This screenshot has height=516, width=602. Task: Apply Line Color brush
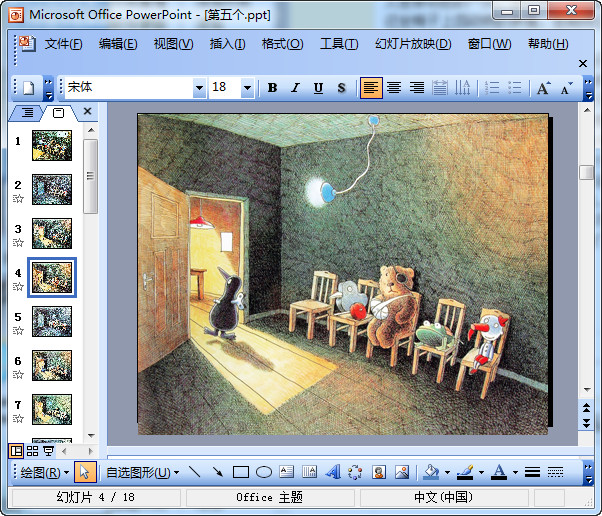(x=465, y=472)
